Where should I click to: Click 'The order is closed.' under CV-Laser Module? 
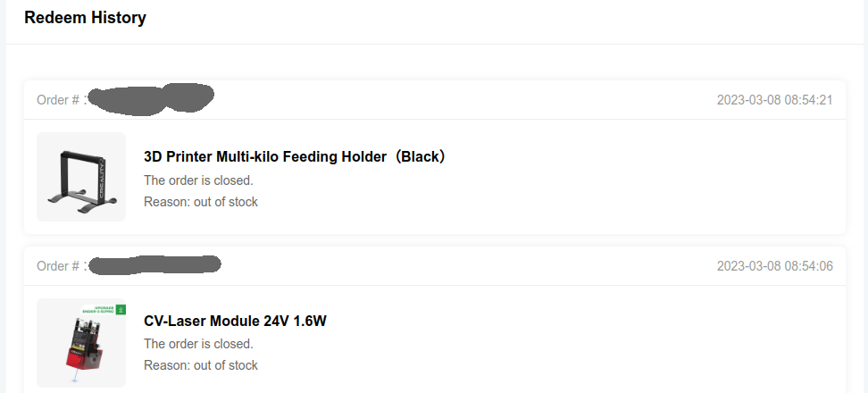(198, 344)
